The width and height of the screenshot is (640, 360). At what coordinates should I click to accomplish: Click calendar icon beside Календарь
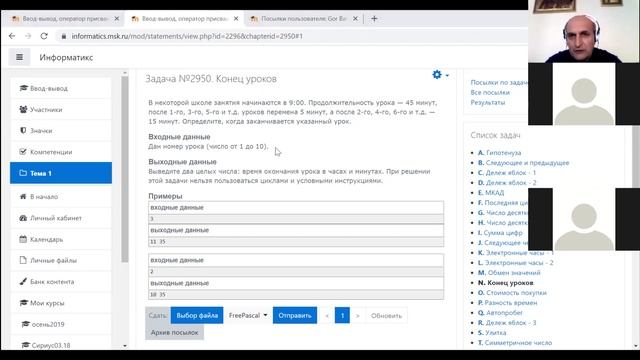(23, 239)
